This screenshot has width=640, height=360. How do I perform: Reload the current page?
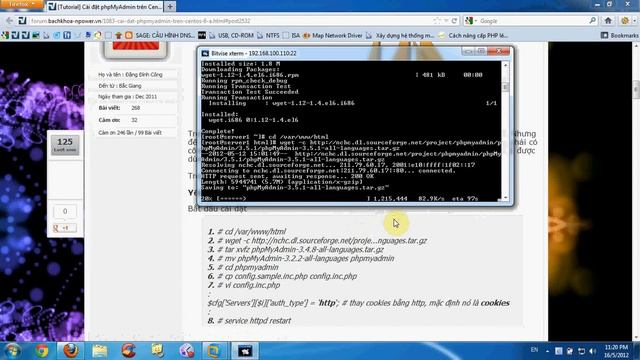tap(454, 21)
